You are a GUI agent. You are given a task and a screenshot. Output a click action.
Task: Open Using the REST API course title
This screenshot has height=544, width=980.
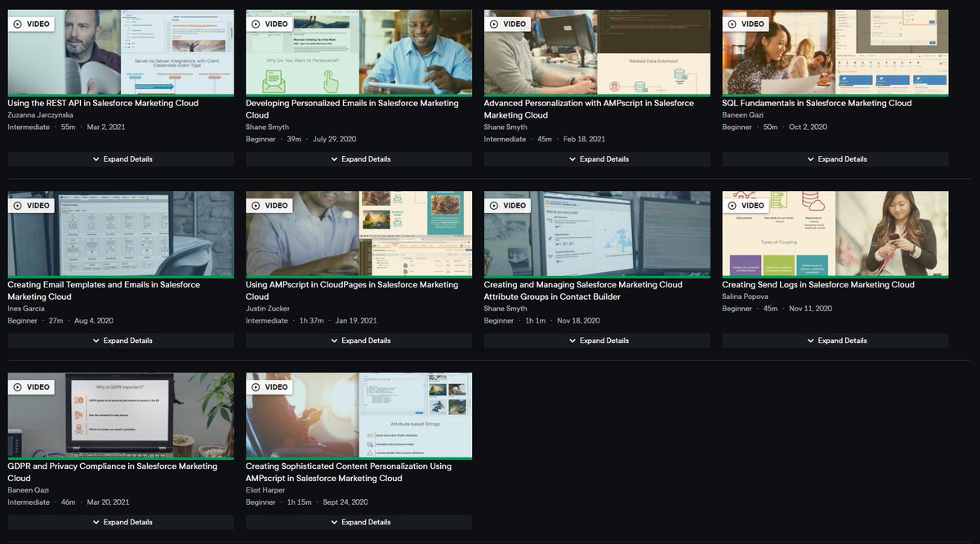tap(103, 104)
